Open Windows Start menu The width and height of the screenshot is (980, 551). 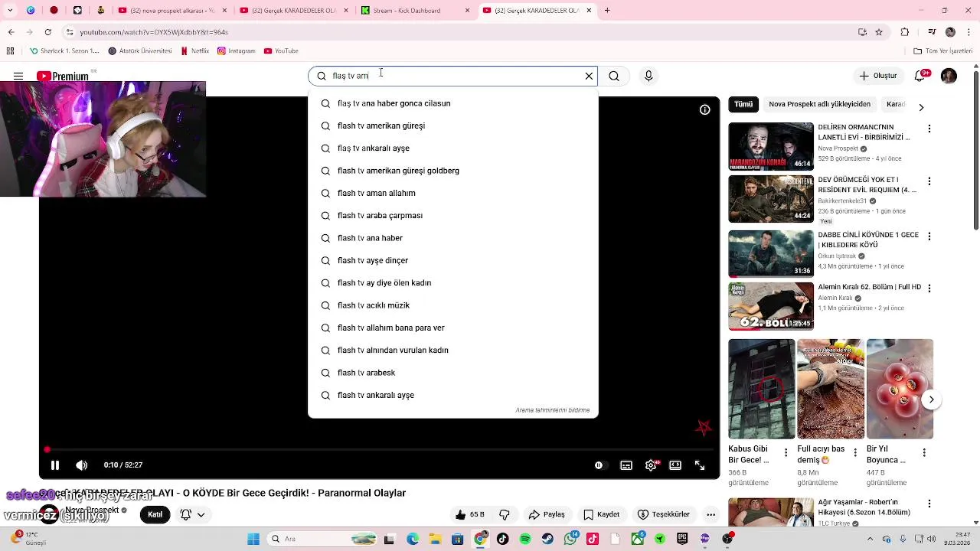[x=253, y=539]
